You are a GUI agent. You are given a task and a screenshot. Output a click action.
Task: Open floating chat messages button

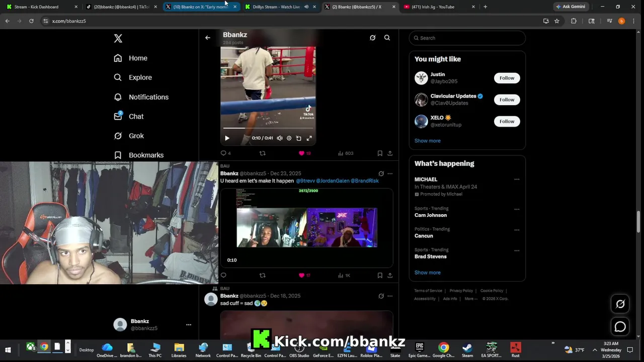pos(620,327)
